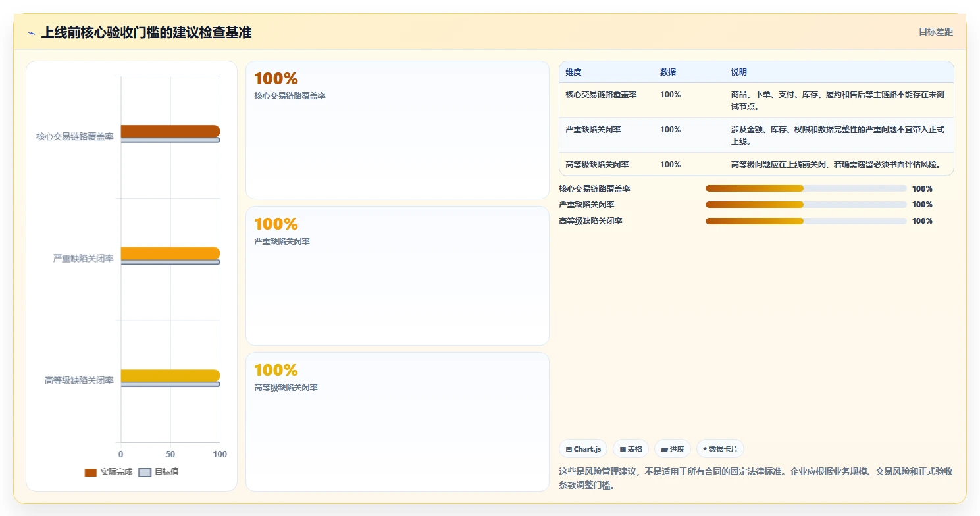Toggle the 目标值 legend item
The width and height of the screenshot is (980, 516).
[x=159, y=472]
